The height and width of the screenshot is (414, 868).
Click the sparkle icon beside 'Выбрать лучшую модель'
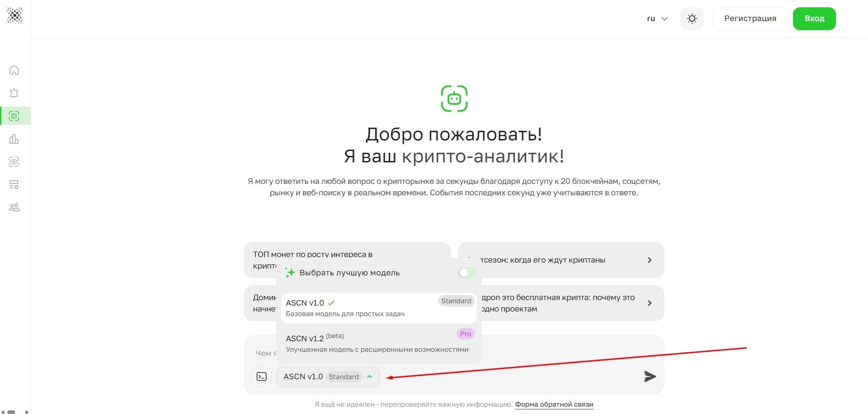coord(290,273)
